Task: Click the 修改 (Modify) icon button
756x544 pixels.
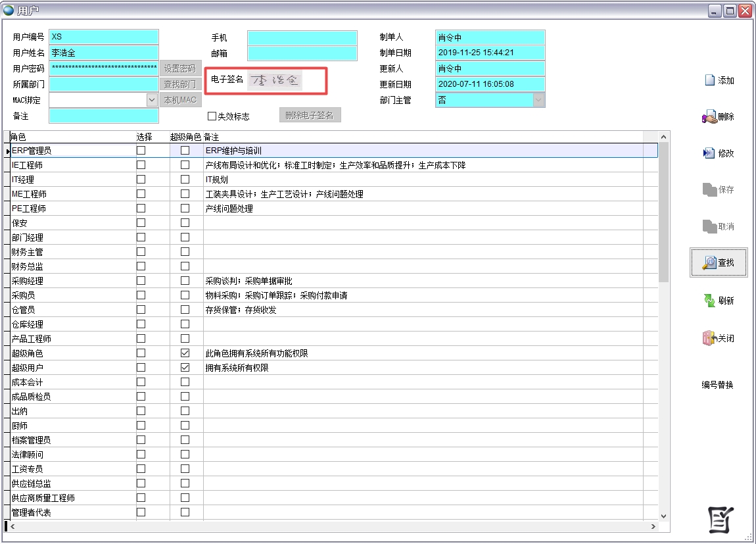Action: coord(709,153)
